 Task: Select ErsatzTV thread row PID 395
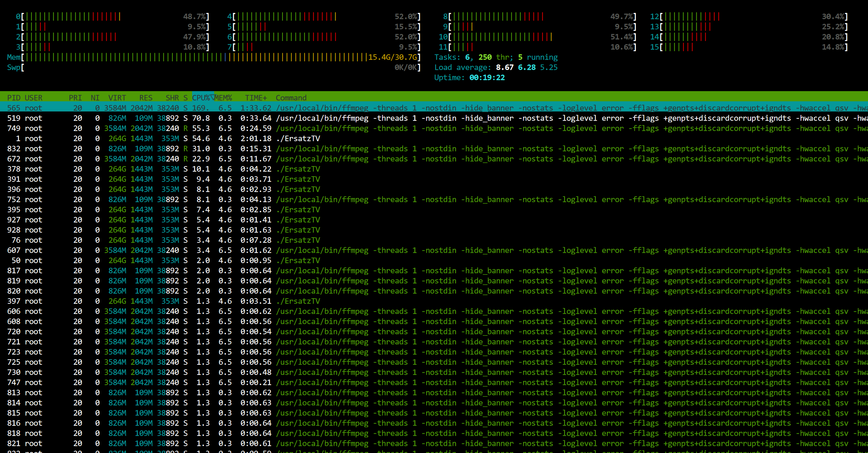point(434,210)
